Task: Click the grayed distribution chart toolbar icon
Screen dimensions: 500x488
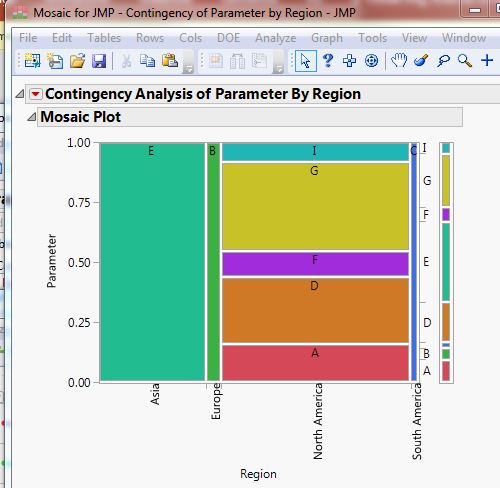Action: tap(238, 61)
